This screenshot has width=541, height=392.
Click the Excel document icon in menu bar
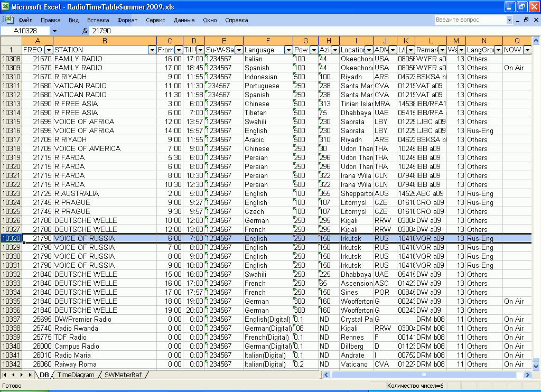coord(8,20)
